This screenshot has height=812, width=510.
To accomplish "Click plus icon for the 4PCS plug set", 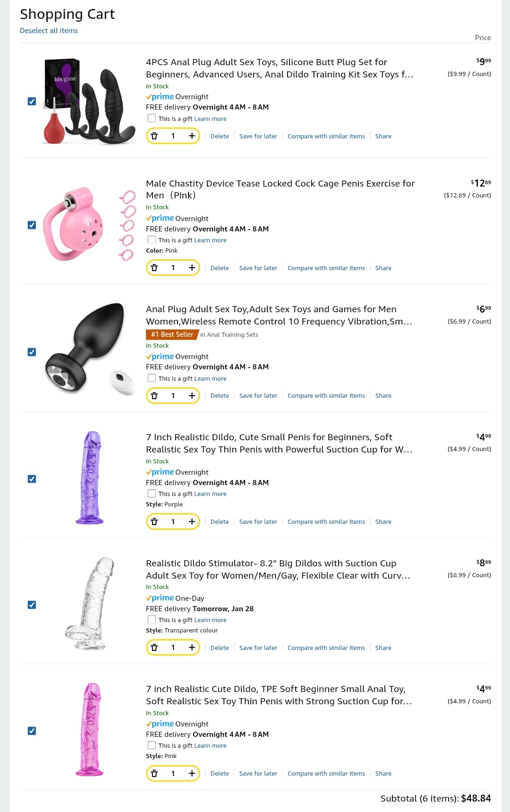I will (192, 136).
